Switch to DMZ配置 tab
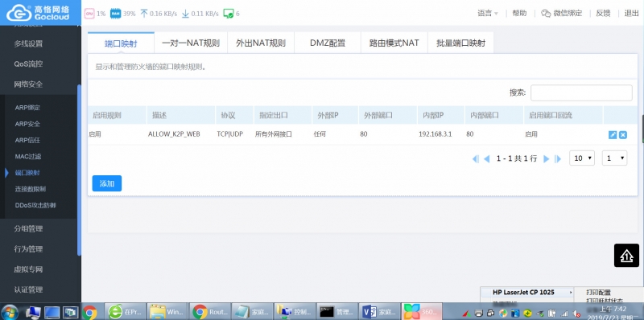Screen dimensions: 644x320 328,43
